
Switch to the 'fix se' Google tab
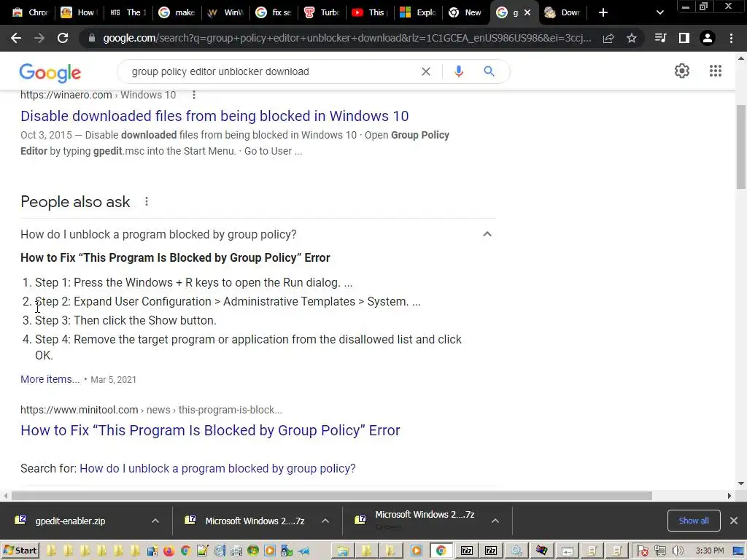tap(274, 13)
